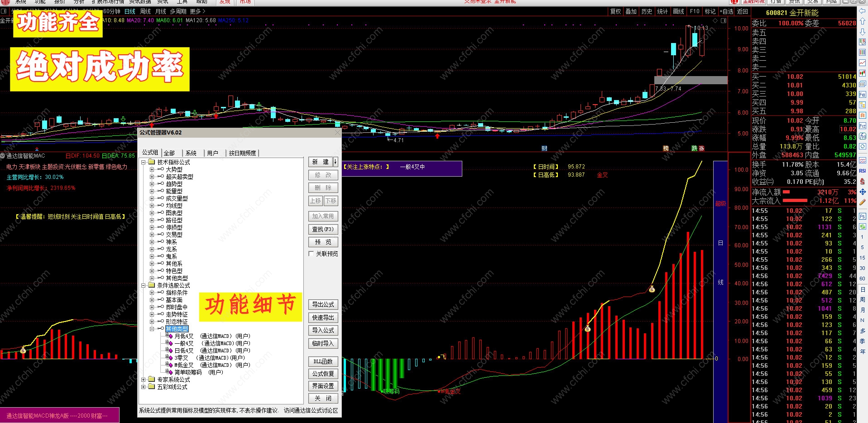The width and height of the screenshot is (868, 423).
Task: Click the 财 badge below the K-line chart
Action: click(544, 149)
